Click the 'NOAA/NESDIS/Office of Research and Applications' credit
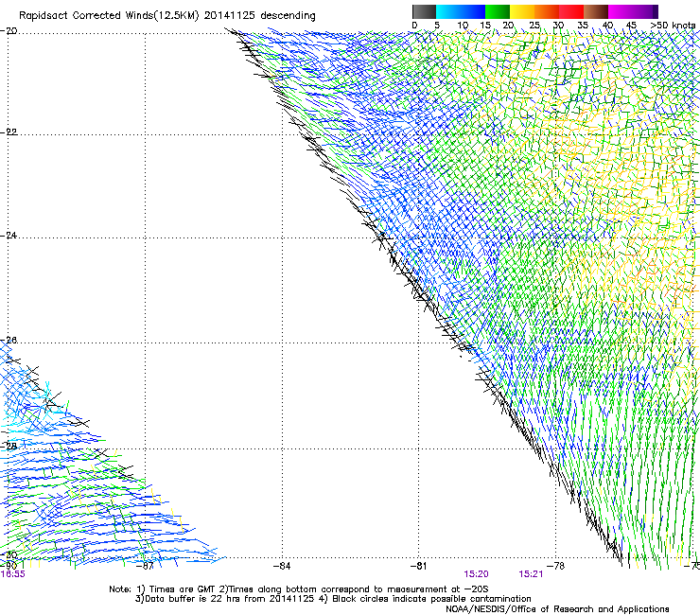The height and width of the screenshot is (615, 700). [x=557, y=609]
